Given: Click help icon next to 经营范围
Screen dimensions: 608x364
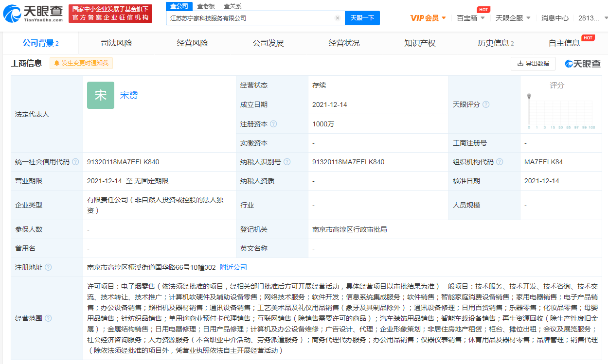Looking at the screenshot, I should coord(48,318).
